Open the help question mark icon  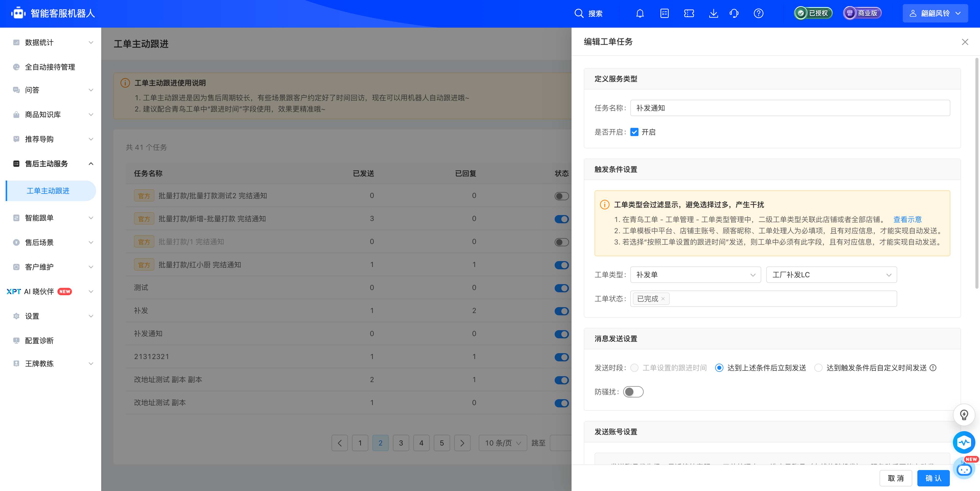pos(759,13)
